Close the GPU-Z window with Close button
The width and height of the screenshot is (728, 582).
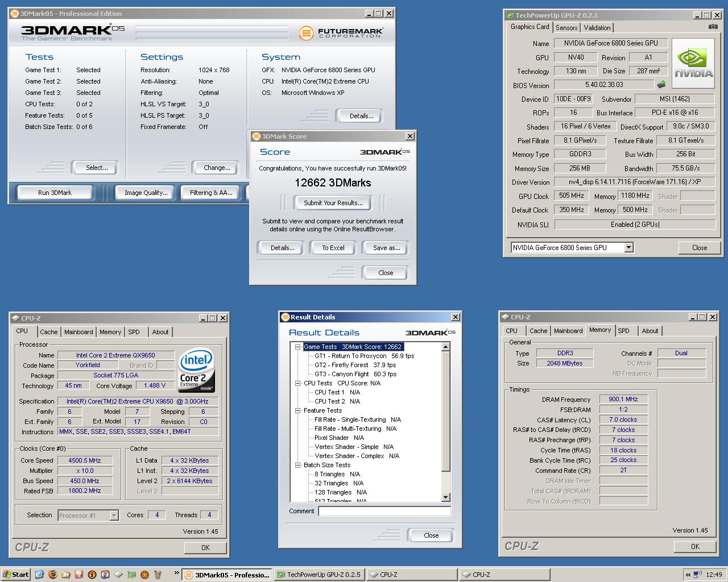tap(700, 248)
